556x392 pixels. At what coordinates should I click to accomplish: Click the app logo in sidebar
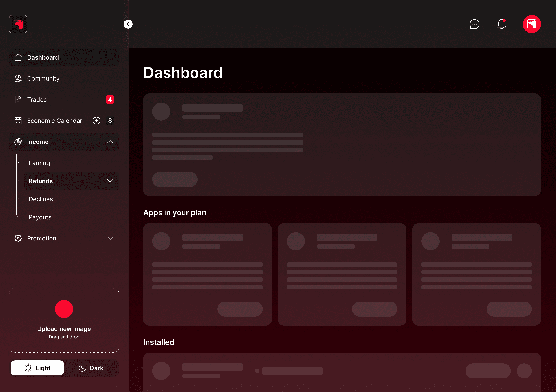pos(18,24)
